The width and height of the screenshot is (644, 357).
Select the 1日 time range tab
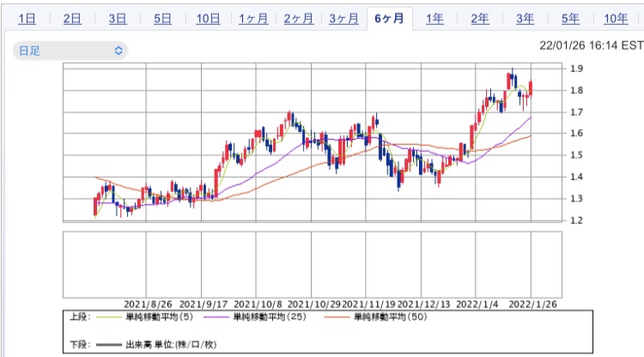27,19
